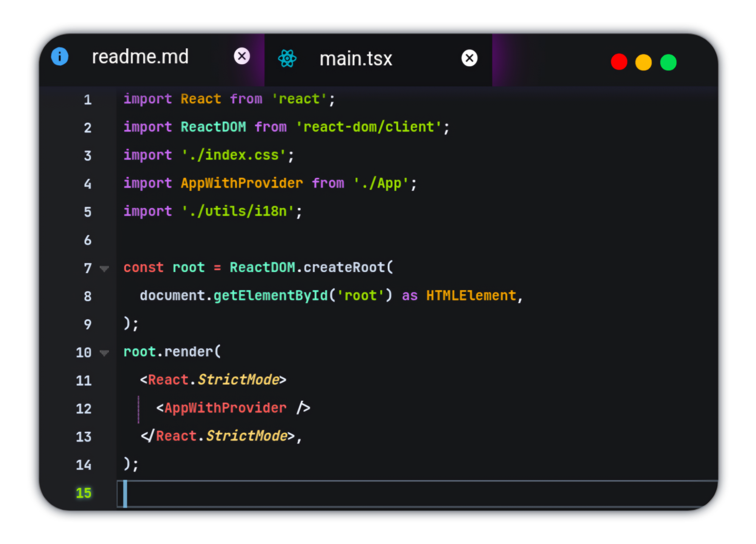Select the main.tsx tab
This screenshot has width=756, height=544.
pos(356,59)
